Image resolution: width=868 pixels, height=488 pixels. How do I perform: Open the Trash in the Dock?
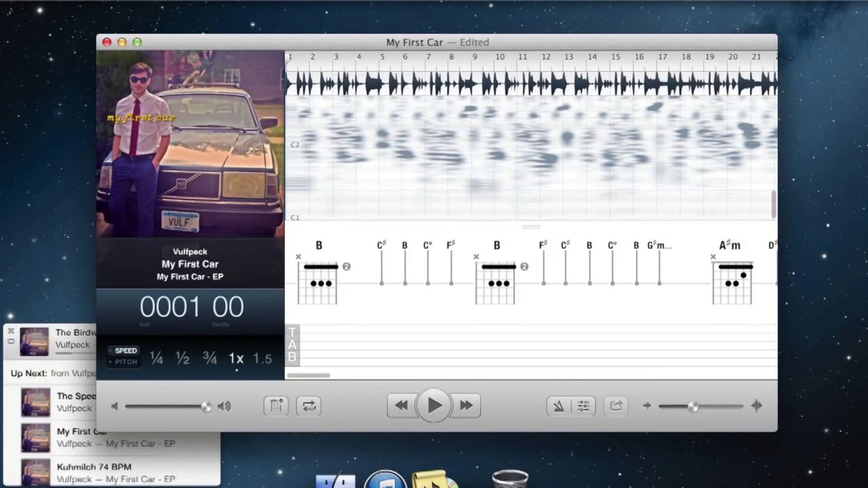pyautogui.click(x=510, y=479)
